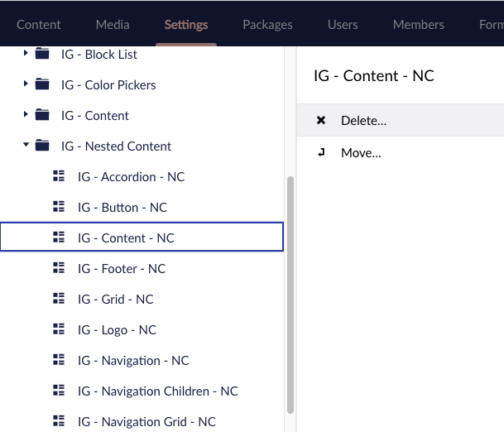Image resolution: width=504 pixels, height=432 pixels.
Task: Select IG - Nested Content folder label
Action: pos(116,146)
